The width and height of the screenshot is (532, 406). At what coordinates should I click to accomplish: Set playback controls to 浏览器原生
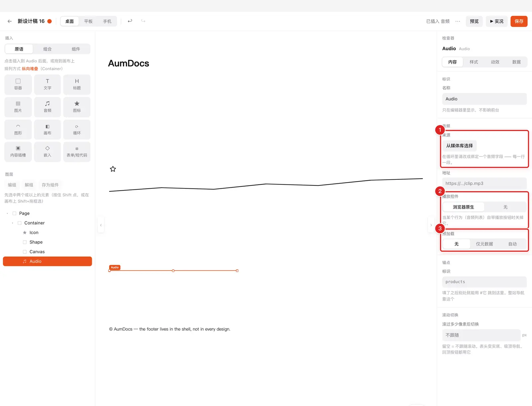(464, 207)
